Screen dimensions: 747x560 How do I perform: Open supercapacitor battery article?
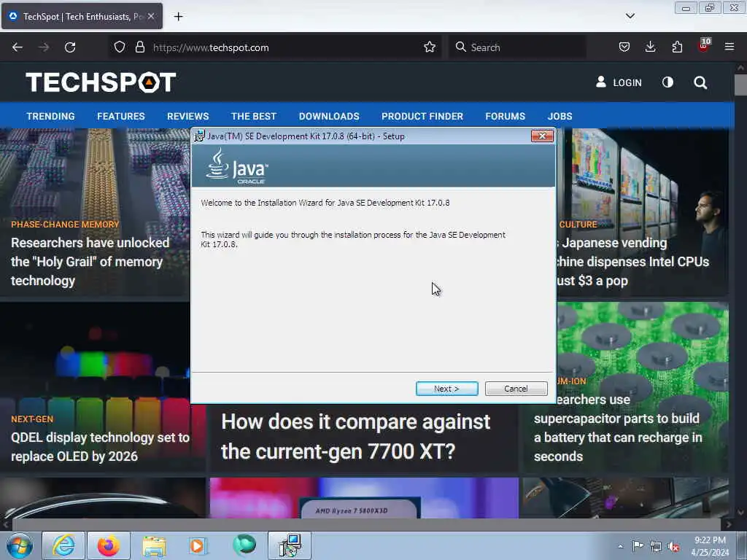click(x=618, y=427)
